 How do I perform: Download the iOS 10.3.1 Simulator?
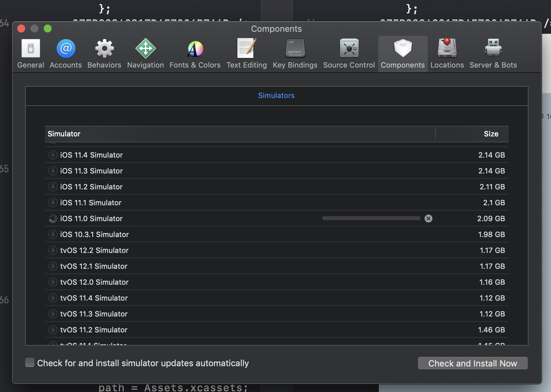(x=53, y=234)
